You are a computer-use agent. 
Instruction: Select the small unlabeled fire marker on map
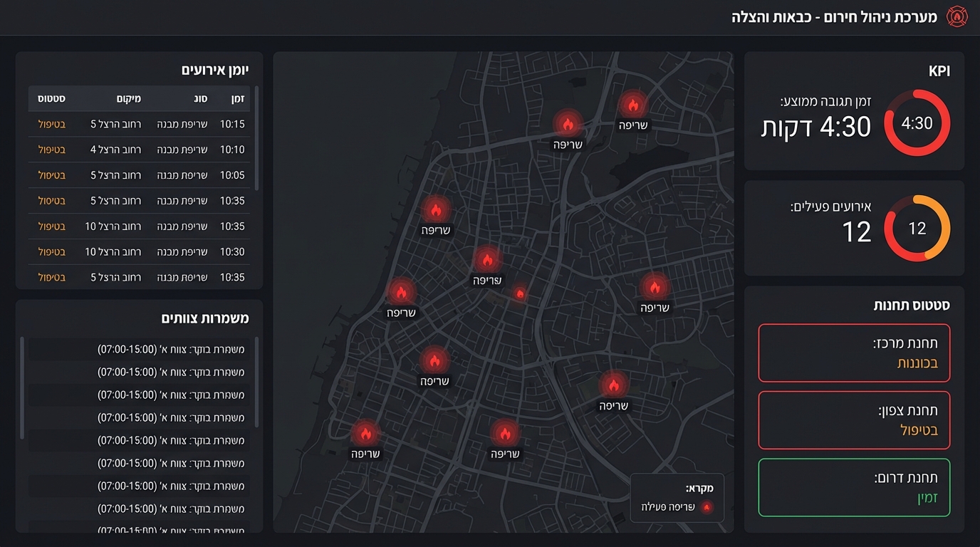(x=520, y=293)
